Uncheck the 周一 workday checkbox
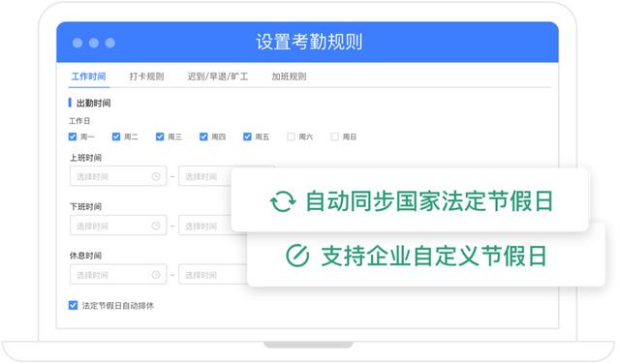Image resolution: width=620 pixels, height=364 pixels. pyautogui.click(x=73, y=136)
